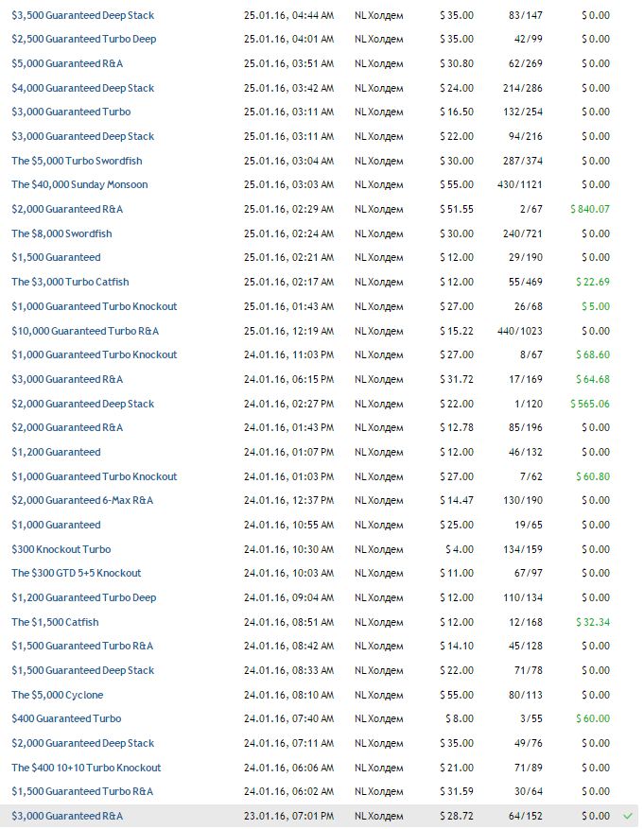Viewport: 644px width, 829px height.
Task: Select the $5,000 Guaranteed R&A tournament
Action: pyautogui.click(x=67, y=63)
